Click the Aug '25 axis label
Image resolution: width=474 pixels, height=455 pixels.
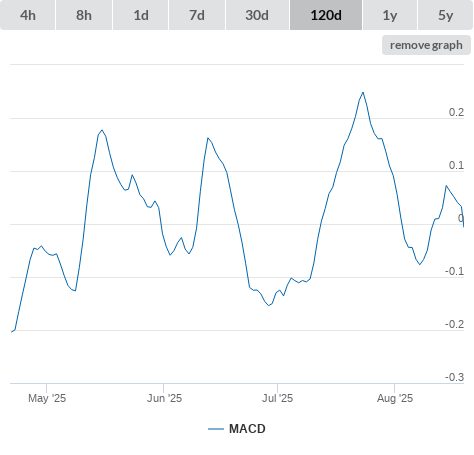pyautogui.click(x=395, y=398)
